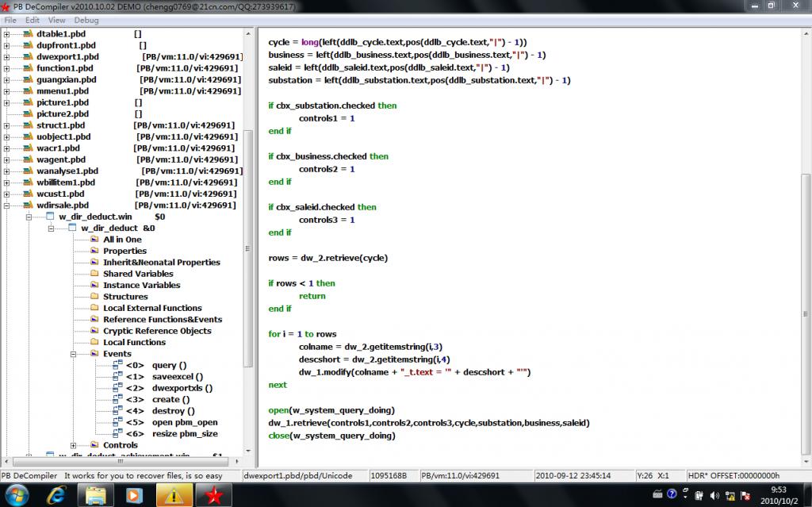Click the Instance Variables folder icon
Screen dimensions: 812x507
[95, 285]
